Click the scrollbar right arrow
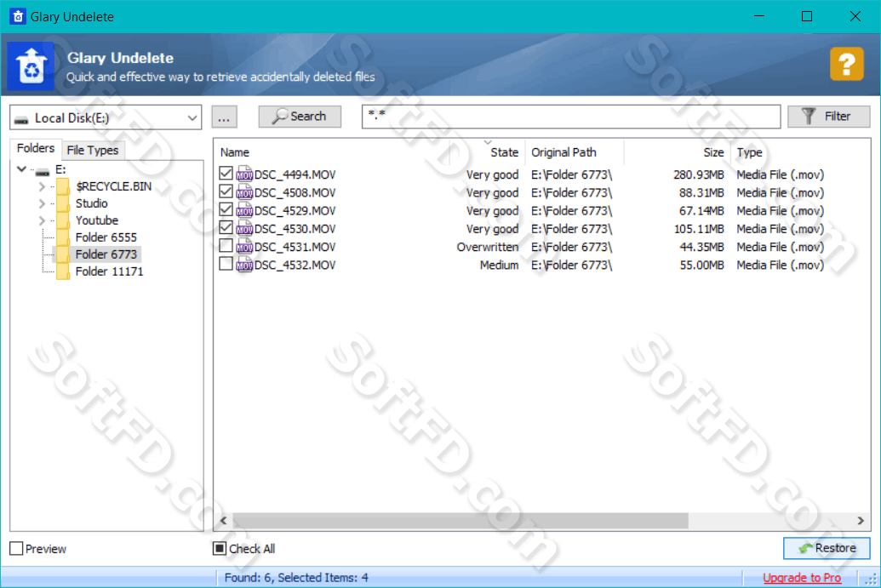This screenshot has width=881, height=588. 861,521
